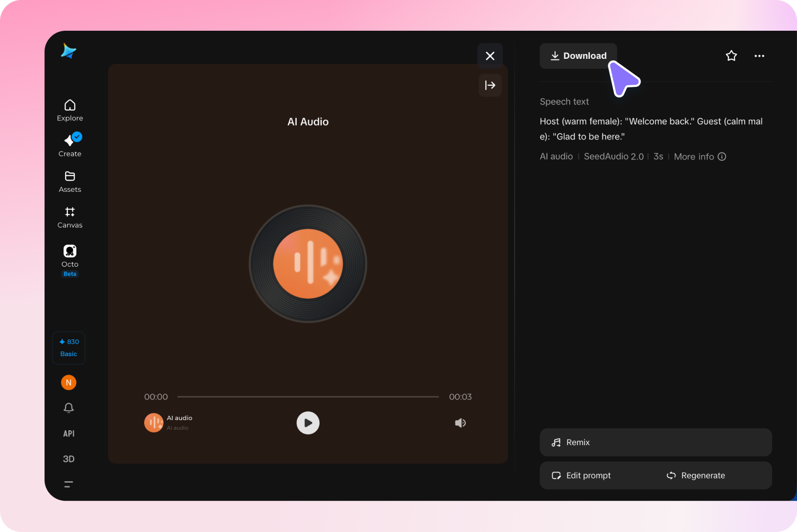
Task: Click the "Speech text" label
Action: pyautogui.click(x=564, y=102)
